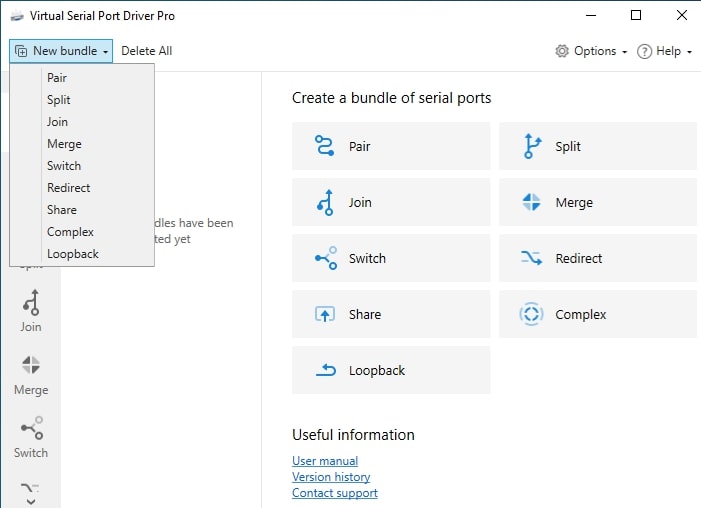The width and height of the screenshot is (701, 508).
Task: Click the Loopback tile label
Action: (377, 371)
